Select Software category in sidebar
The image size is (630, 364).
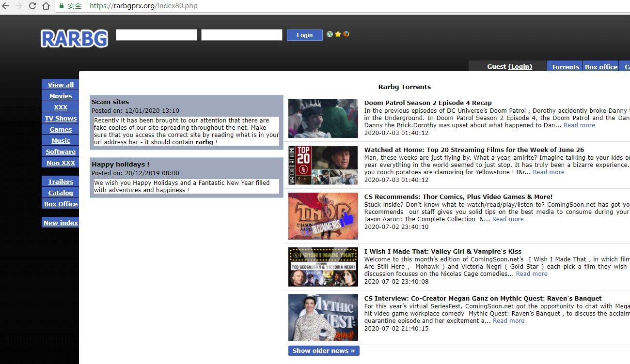tap(61, 152)
